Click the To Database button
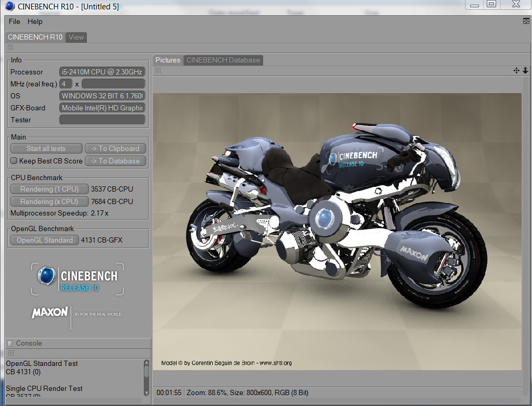 (115, 161)
